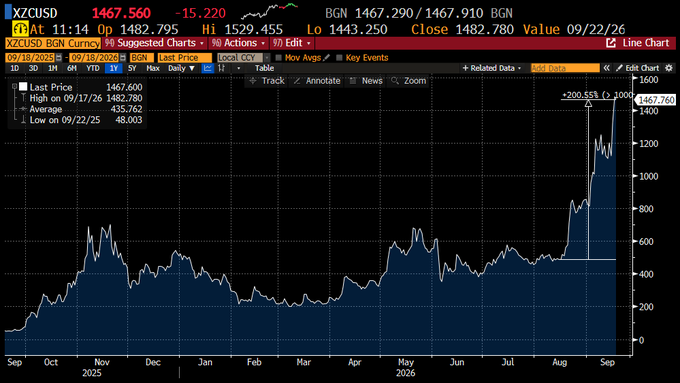Click the Last Price field selector
Screen dimensions: 680x383
point(184,58)
